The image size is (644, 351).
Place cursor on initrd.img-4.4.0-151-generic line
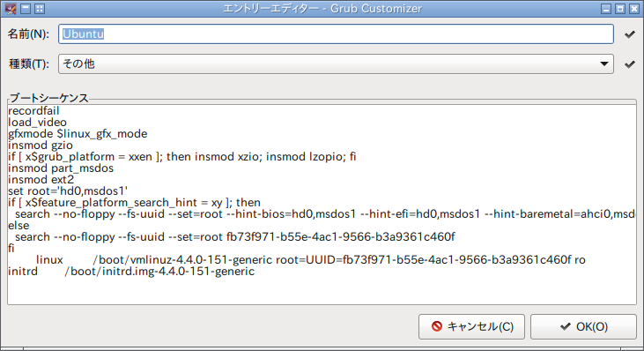(131, 272)
